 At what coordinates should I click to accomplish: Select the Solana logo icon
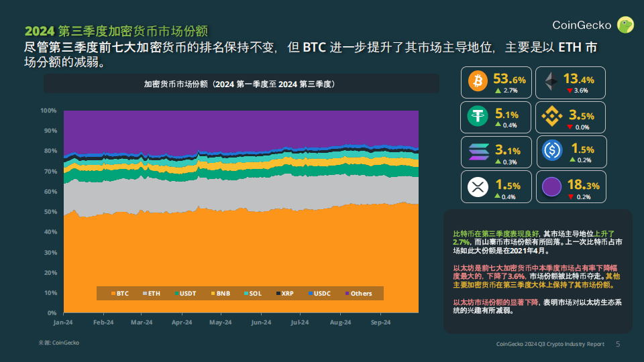(478, 152)
